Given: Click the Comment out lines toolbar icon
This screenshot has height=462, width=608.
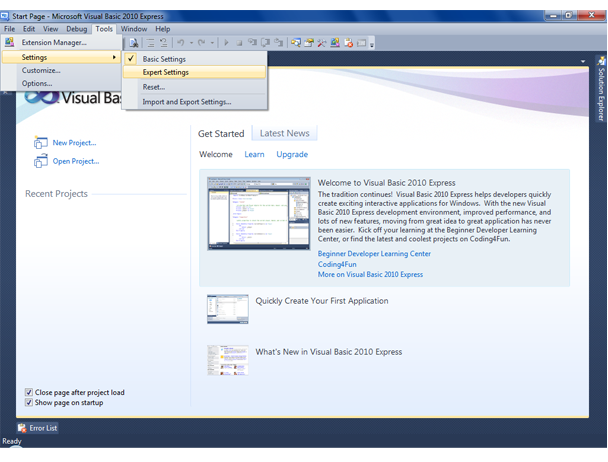Looking at the screenshot, I should 150,43.
